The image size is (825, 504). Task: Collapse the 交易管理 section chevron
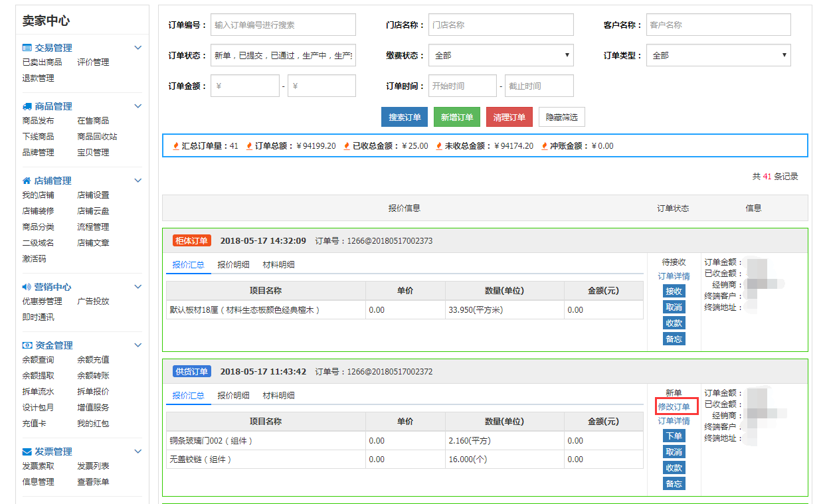click(138, 48)
